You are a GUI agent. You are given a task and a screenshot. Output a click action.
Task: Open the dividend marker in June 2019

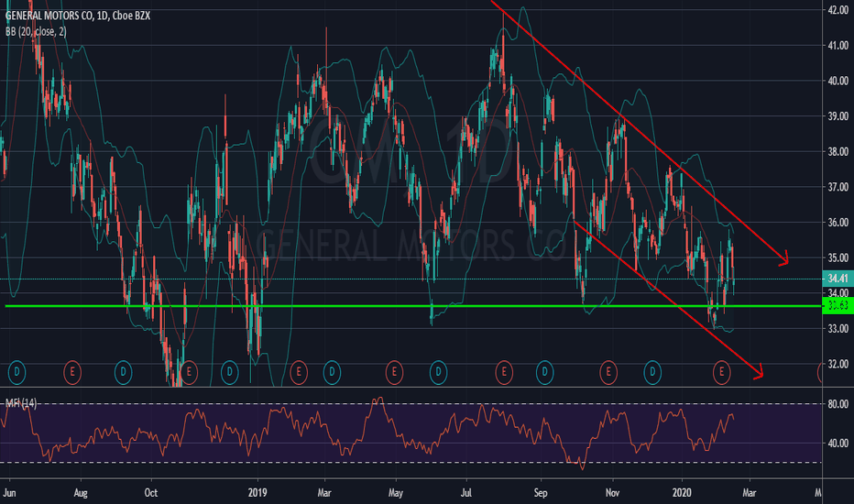438,373
